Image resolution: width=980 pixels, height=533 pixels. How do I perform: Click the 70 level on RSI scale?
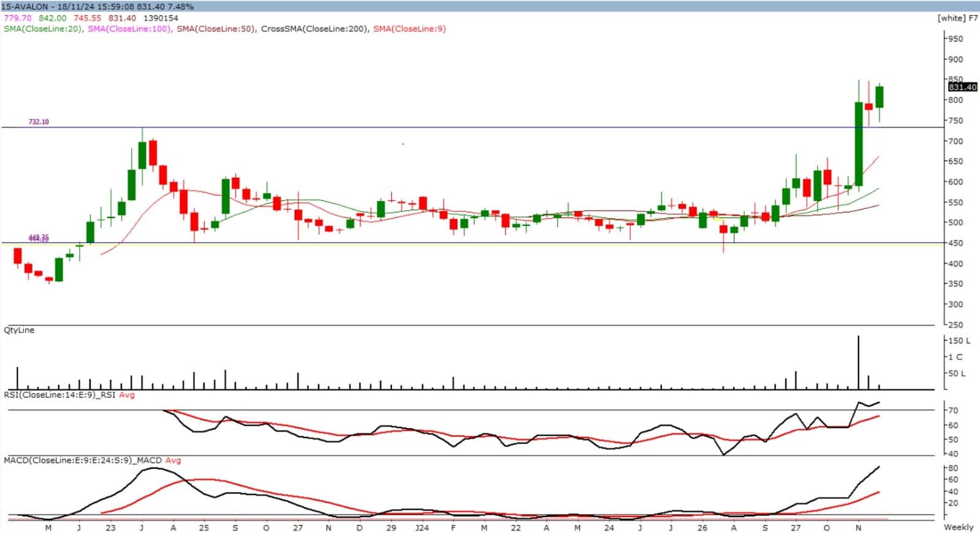[953, 410]
